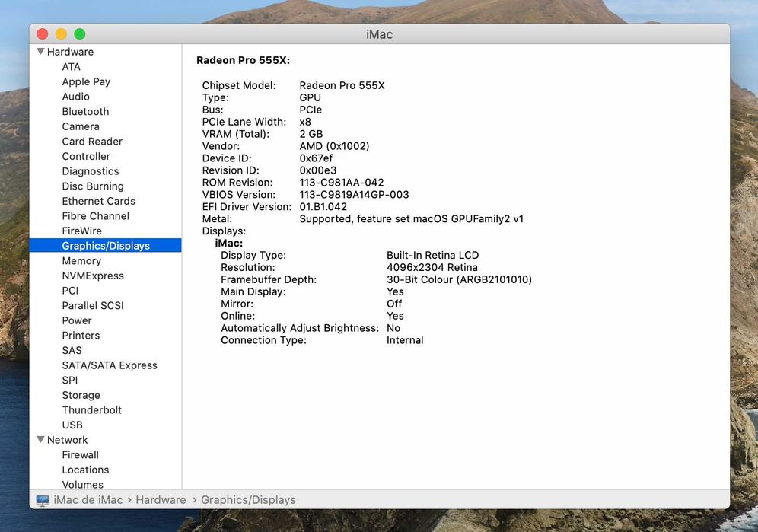Click the EFI Driver Version '01.B1.042'
The width and height of the screenshot is (758, 532).
pyautogui.click(x=323, y=206)
